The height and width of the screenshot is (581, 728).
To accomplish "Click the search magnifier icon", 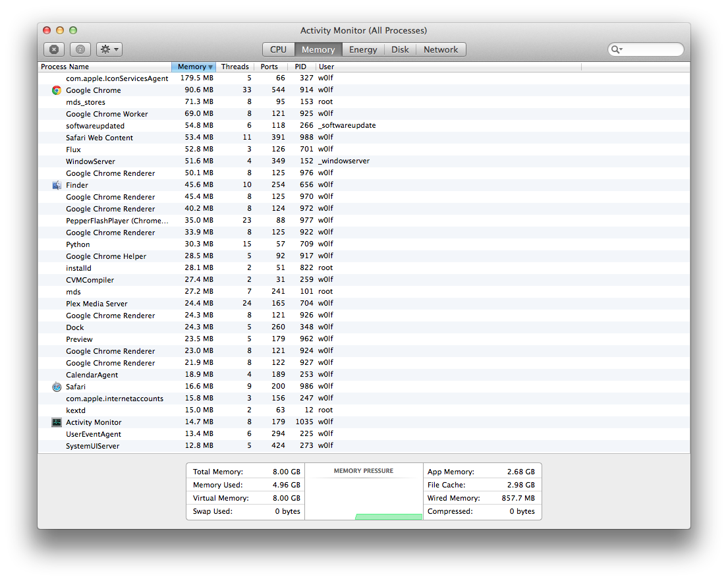I will 615,49.
